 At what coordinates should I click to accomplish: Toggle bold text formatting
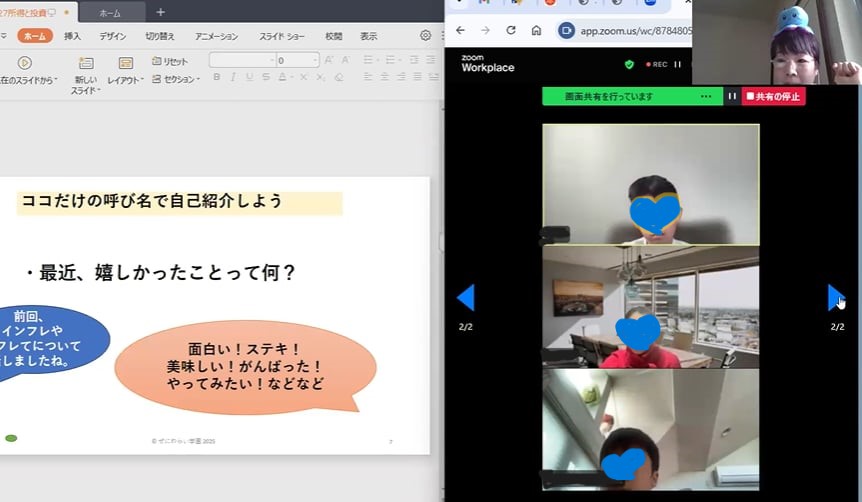pos(216,77)
